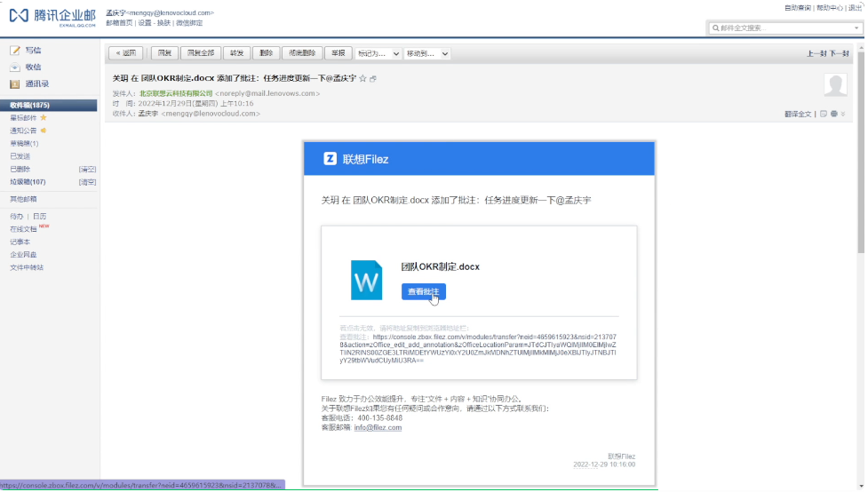The image size is (868, 492).
Task: Click the yellow star beside 星标邮件
Action: point(44,118)
